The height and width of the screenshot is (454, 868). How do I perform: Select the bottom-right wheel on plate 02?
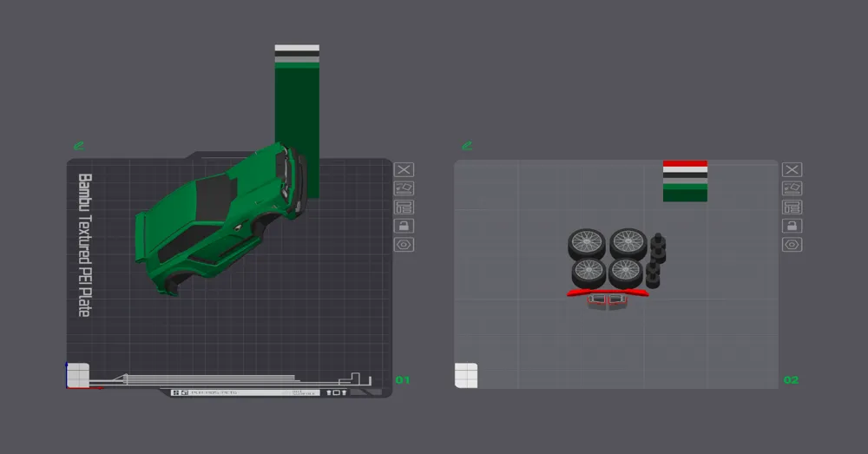pos(625,273)
